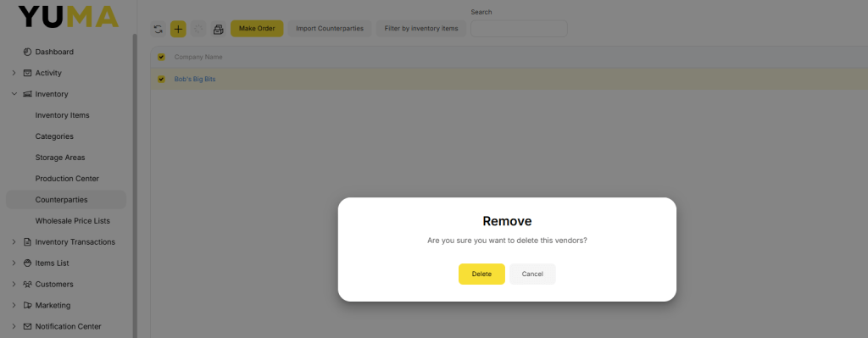The image size is (868, 338).
Task: Open the Items List menu label
Action: [x=52, y=263]
